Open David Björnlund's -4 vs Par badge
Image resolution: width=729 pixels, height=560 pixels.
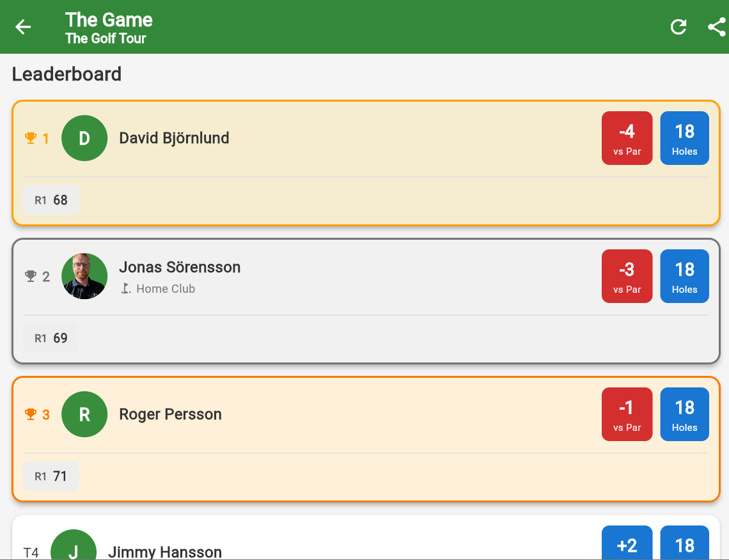coord(627,138)
